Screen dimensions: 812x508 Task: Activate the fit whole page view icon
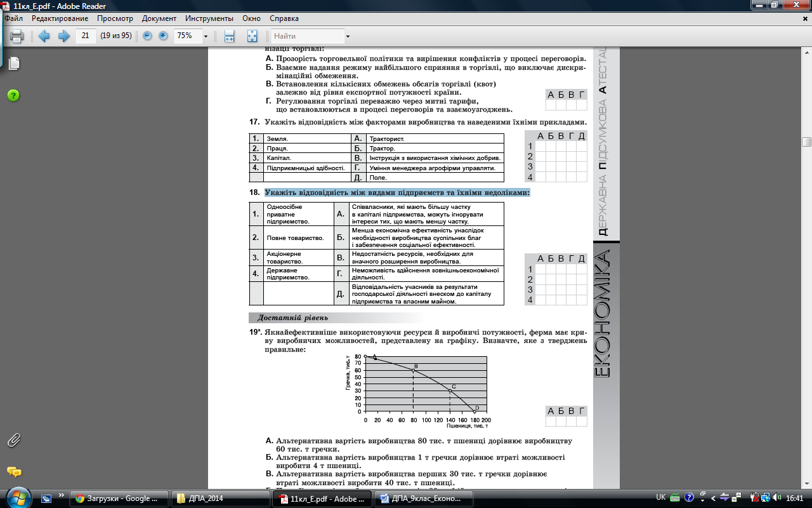coord(252,36)
